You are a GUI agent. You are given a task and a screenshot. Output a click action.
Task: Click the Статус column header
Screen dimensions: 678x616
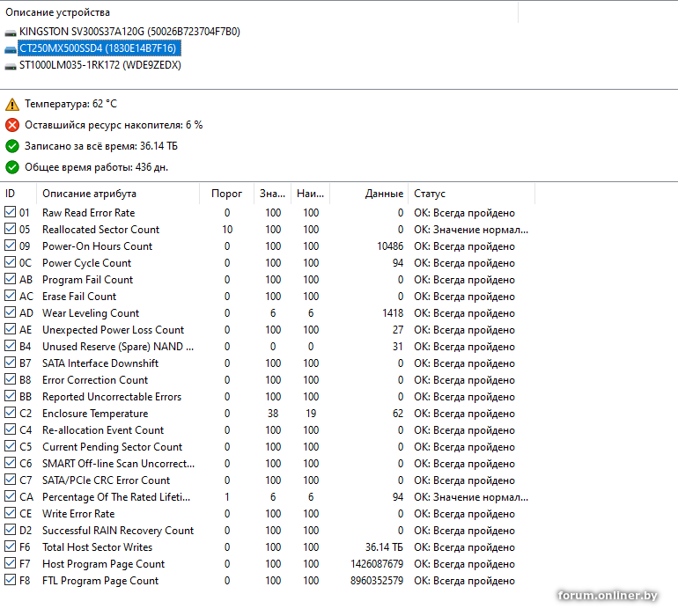(430, 194)
